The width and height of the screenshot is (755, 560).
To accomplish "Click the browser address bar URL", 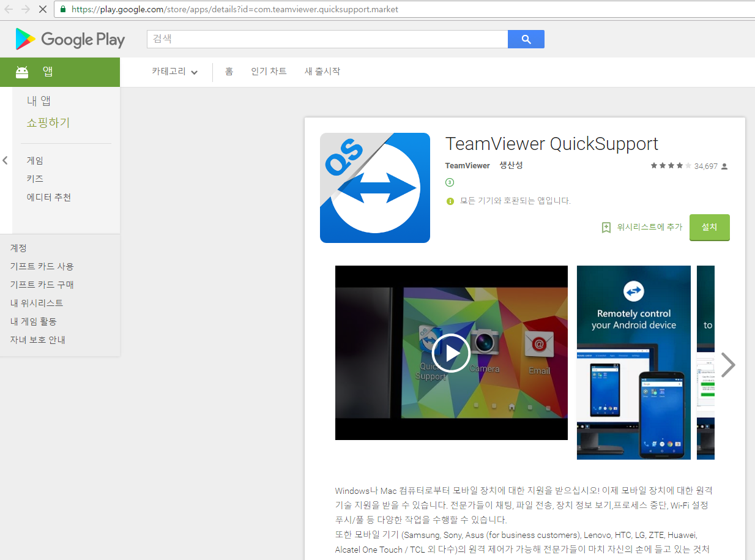I will click(235, 9).
